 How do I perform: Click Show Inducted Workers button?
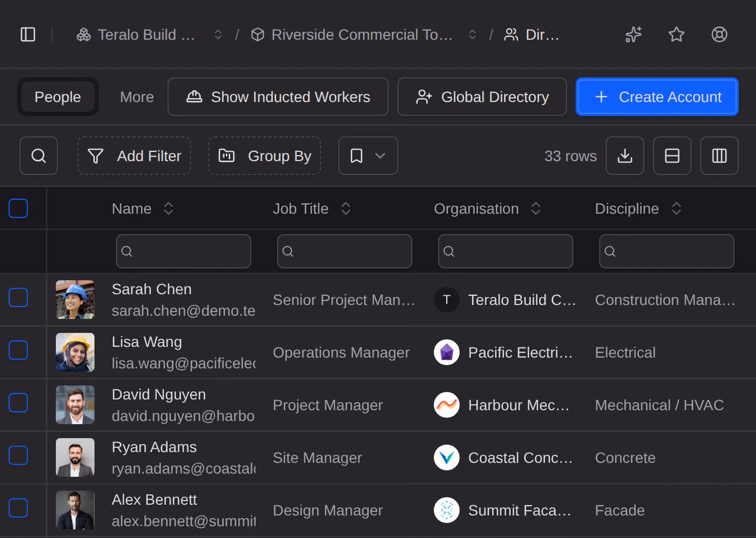278,97
